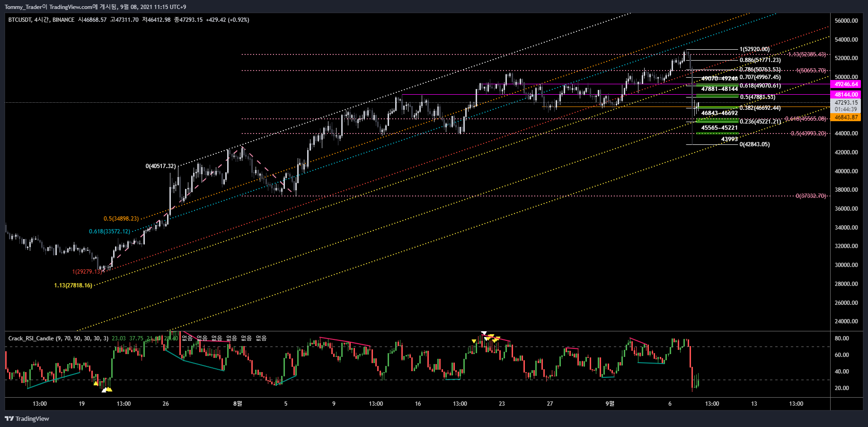This screenshot has height=427, width=868.
Task: Click the cyan 0.618(33572.12) channel label
Action: (x=109, y=231)
